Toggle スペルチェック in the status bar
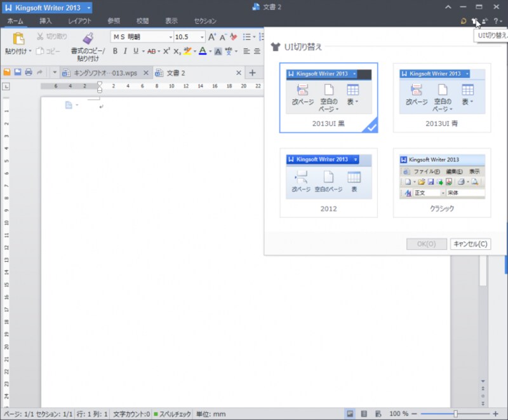This screenshot has height=420, width=508. point(172,414)
